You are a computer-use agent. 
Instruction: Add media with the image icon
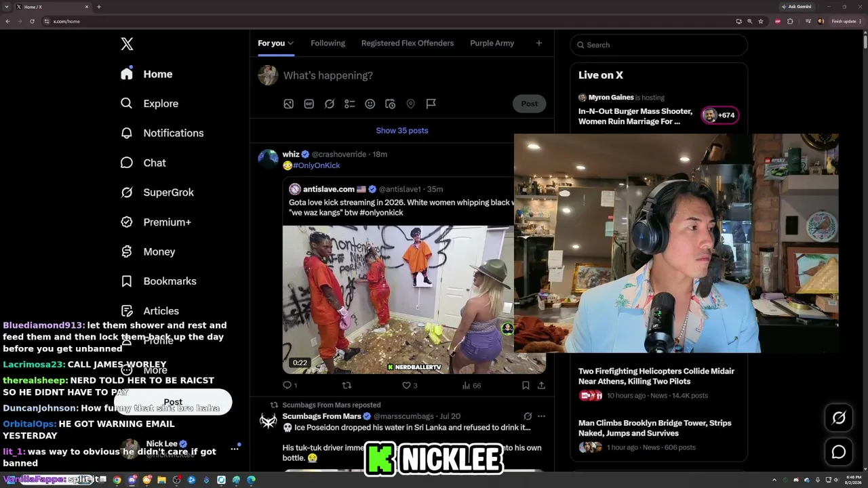289,104
